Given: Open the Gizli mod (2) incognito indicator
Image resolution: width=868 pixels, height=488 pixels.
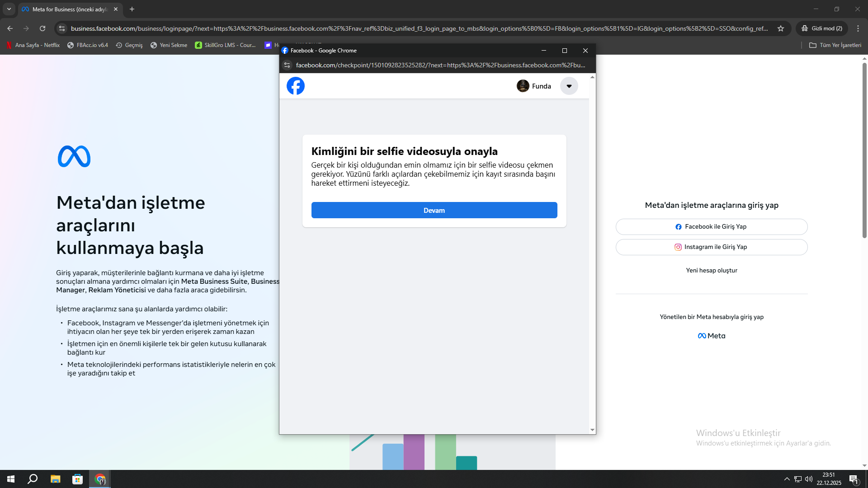Looking at the screenshot, I should click(822, 28).
